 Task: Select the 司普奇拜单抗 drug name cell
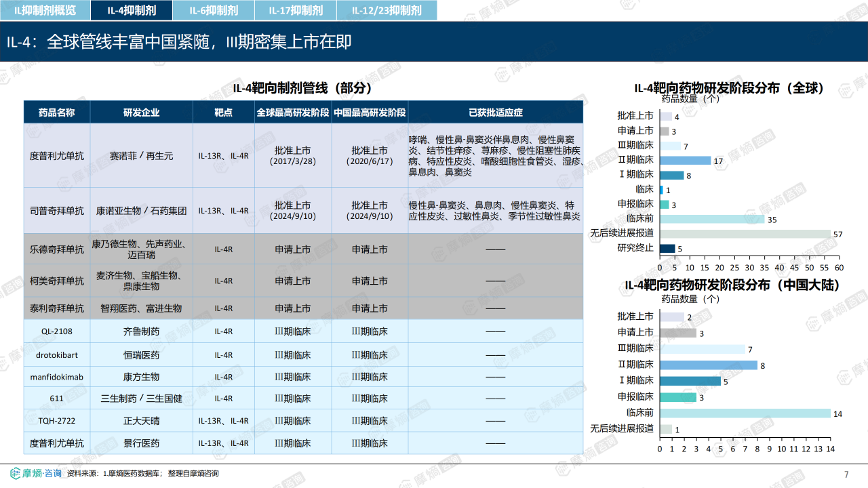tap(57, 211)
